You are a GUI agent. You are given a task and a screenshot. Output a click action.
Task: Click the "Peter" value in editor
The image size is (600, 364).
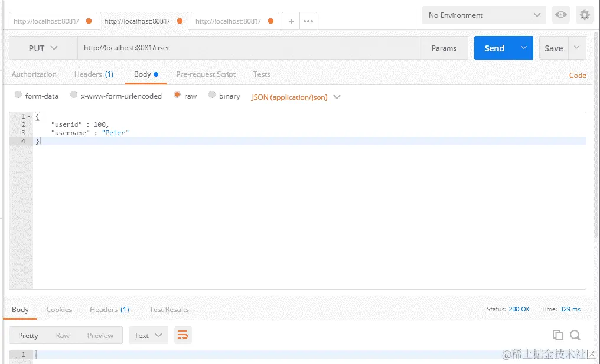coord(115,133)
